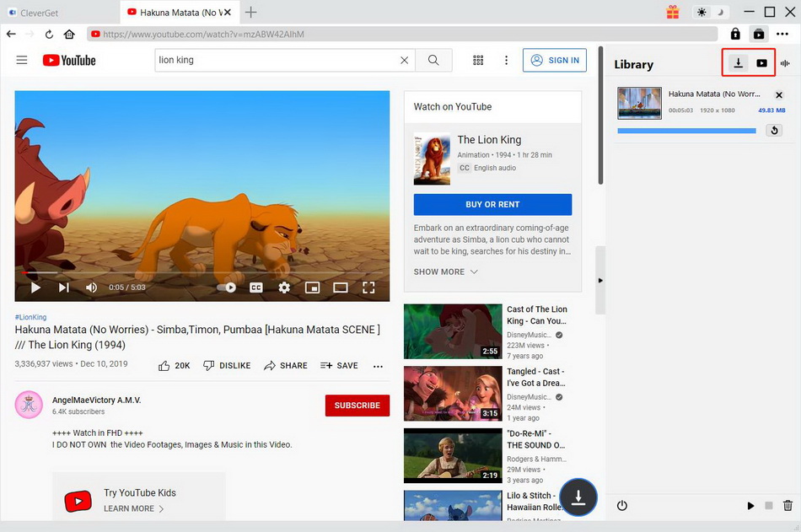Click the floating blue download button
Screen dimensions: 801x532
coord(578,497)
